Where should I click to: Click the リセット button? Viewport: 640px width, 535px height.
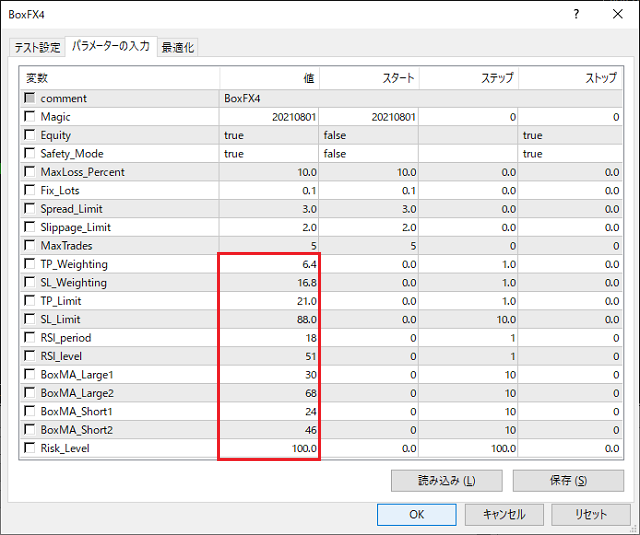591,514
